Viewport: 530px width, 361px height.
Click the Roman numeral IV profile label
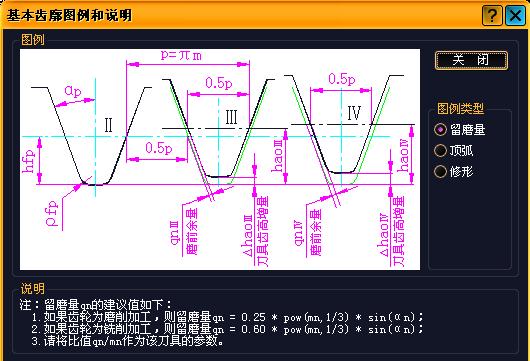[x=354, y=113]
